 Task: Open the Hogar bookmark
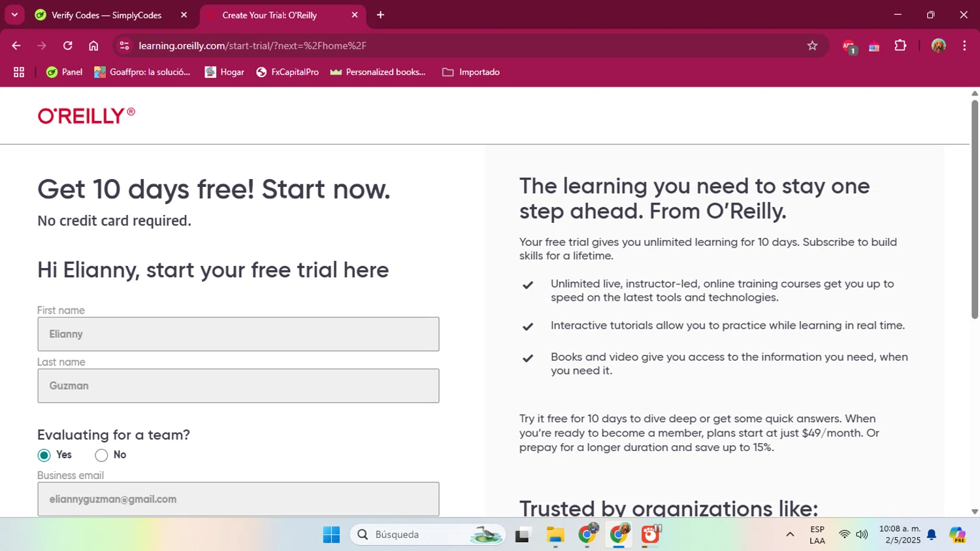[225, 73]
